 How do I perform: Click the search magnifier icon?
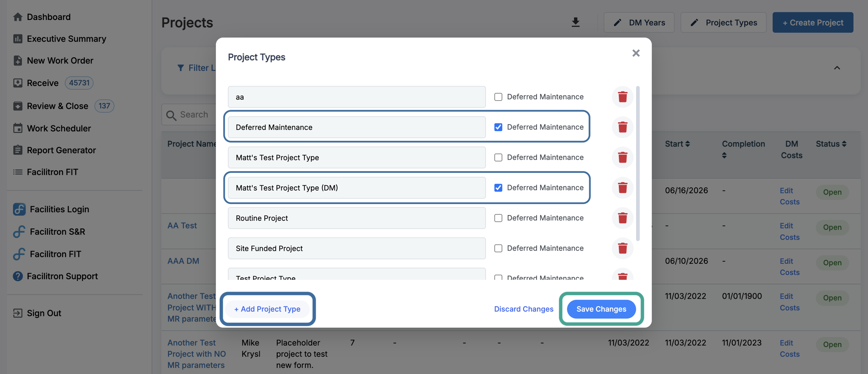click(171, 115)
